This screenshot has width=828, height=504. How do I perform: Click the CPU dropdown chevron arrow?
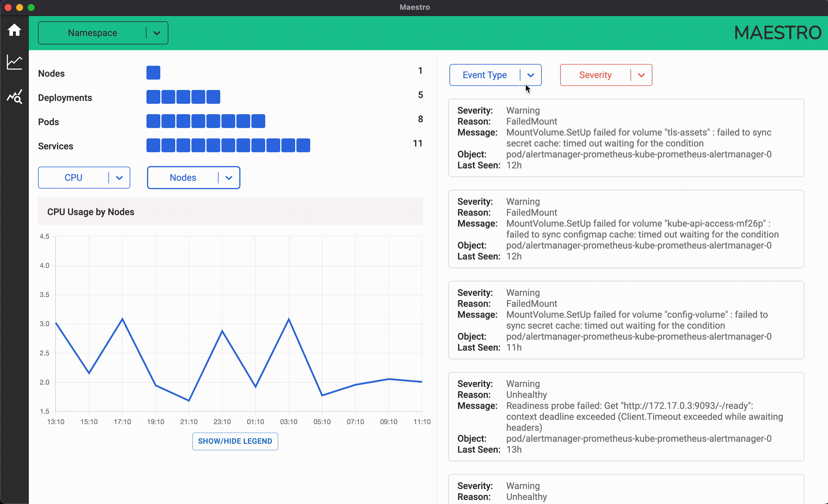[x=119, y=178]
